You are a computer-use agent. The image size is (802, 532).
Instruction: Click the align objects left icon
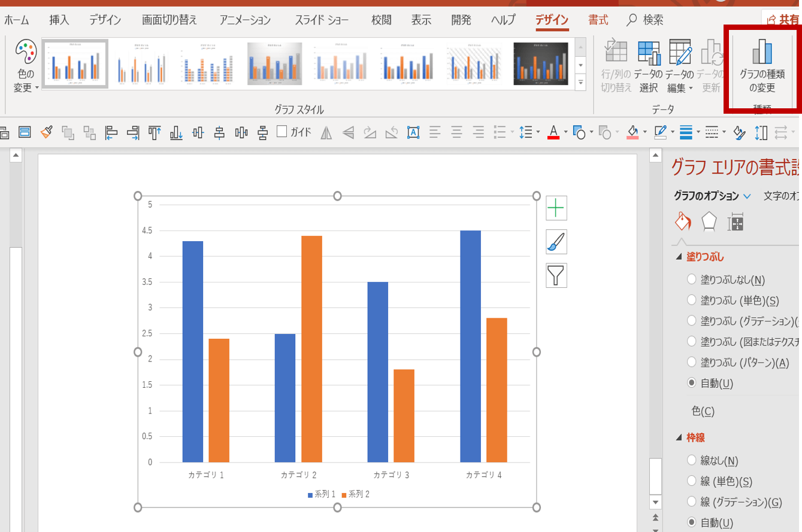111,132
